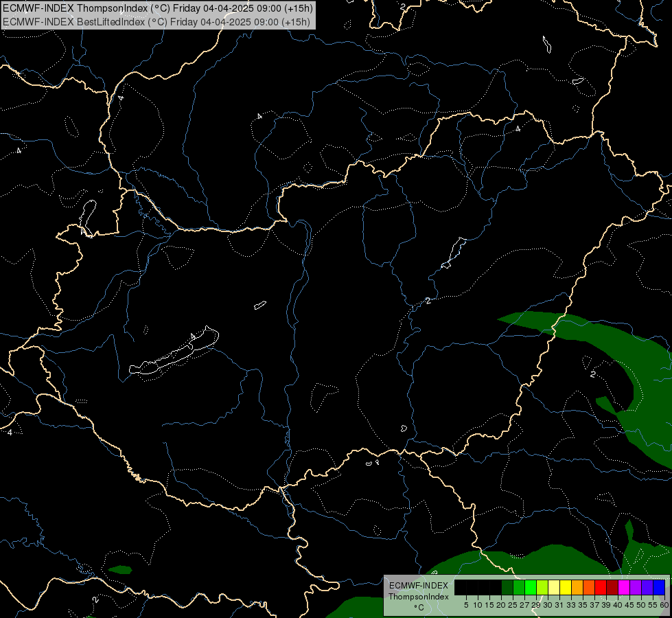Click the legend tick label '33'
This screenshot has height=618, width=672.
click(571, 605)
